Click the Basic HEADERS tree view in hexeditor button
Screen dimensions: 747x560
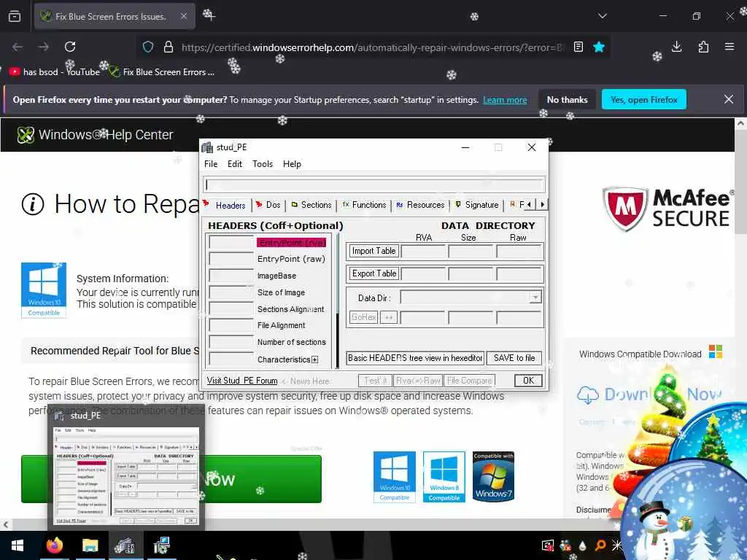(x=415, y=358)
